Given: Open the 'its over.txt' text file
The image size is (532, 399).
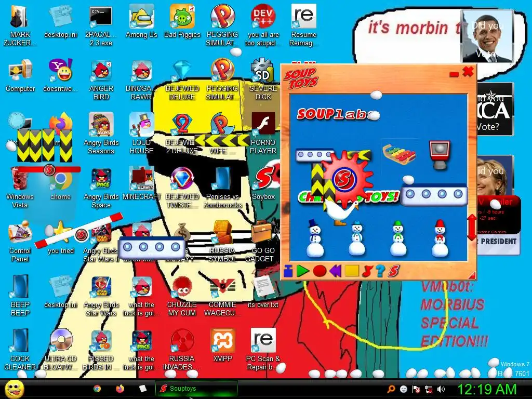Looking at the screenshot, I should tap(263, 292).
